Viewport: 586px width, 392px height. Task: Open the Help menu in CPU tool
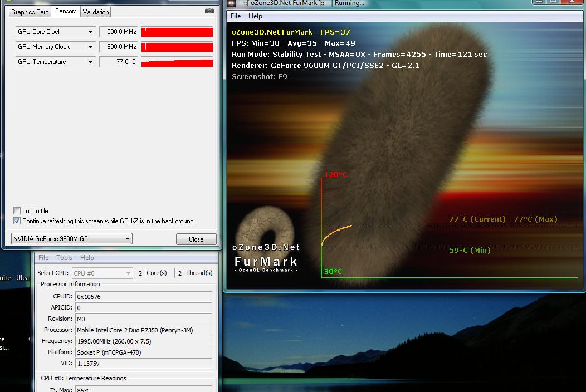[87, 258]
